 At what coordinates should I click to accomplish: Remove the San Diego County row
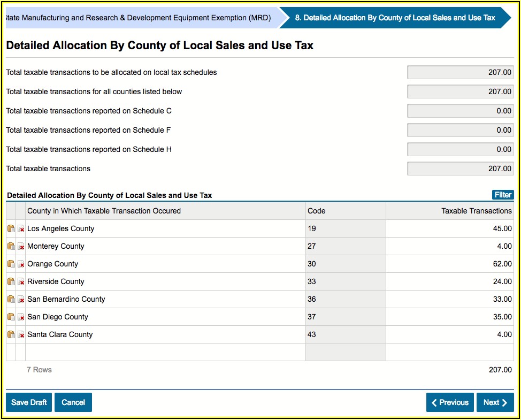21,317
